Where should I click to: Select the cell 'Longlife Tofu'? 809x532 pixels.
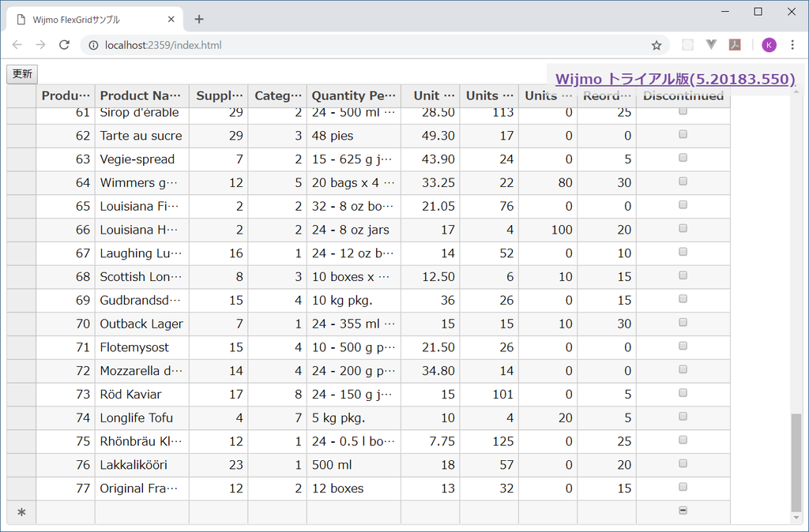(142, 418)
